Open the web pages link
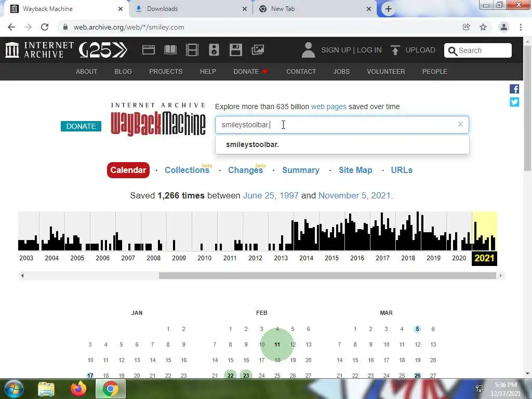The image size is (532, 399). coord(329,107)
